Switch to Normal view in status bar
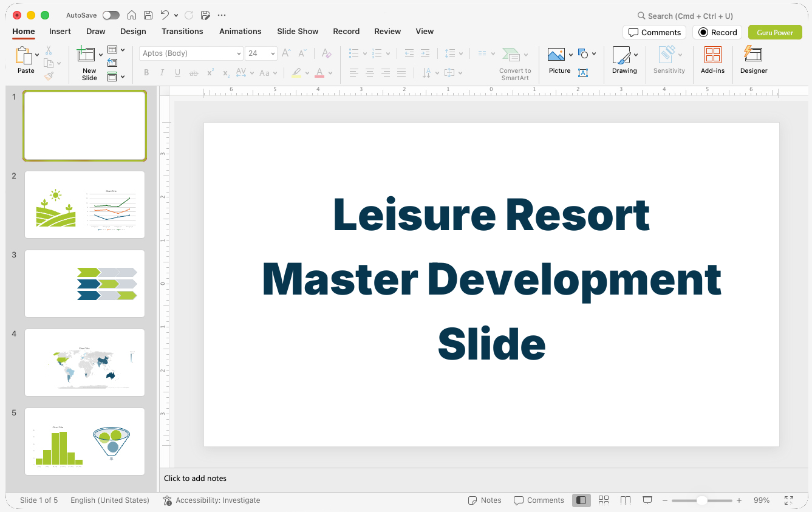The image size is (812, 512). [x=581, y=500]
